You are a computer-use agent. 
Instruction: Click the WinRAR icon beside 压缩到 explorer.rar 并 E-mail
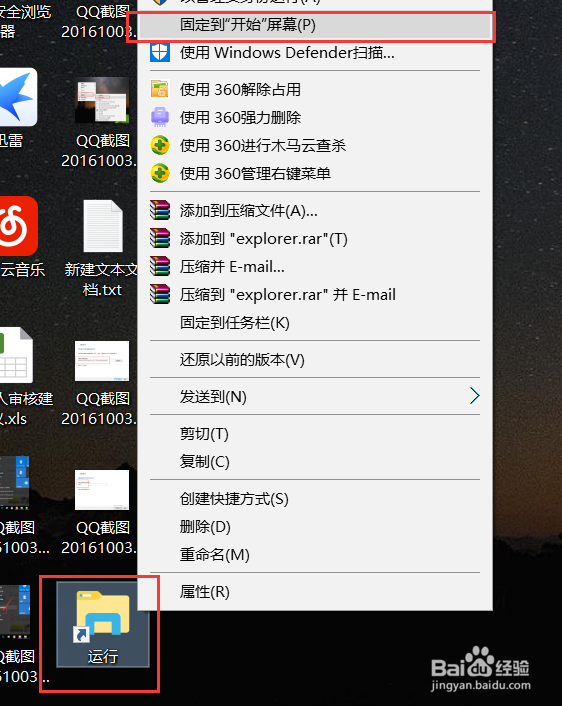click(x=160, y=294)
